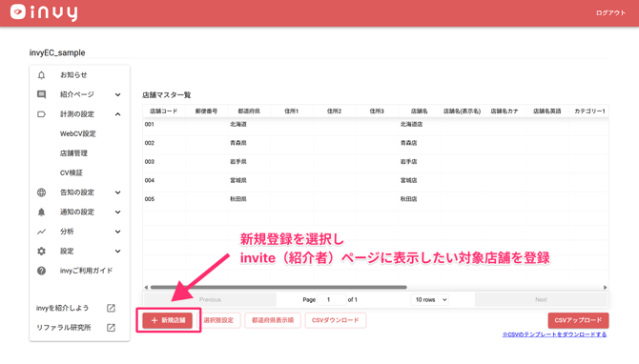Click the 住所3 column header

[x=377, y=111]
